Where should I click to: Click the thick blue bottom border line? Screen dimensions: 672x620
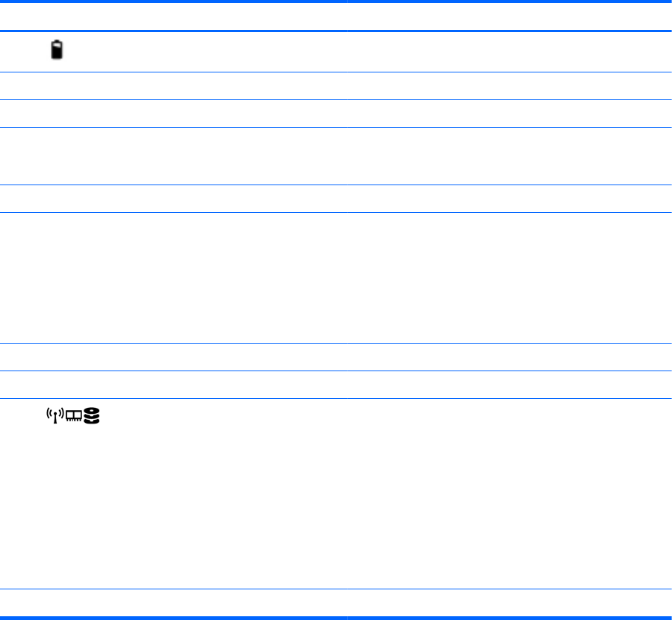pos(336,618)
